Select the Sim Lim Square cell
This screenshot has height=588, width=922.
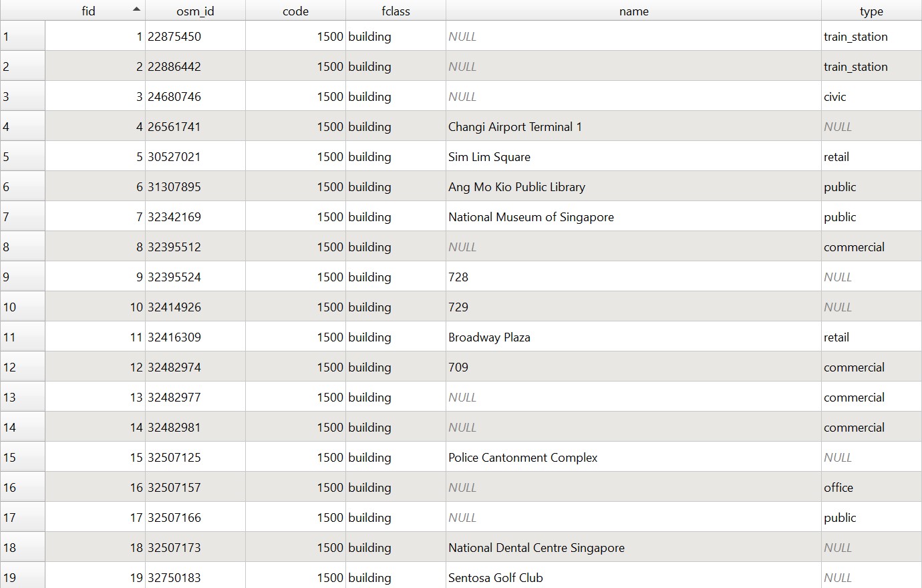coord(489,157)
